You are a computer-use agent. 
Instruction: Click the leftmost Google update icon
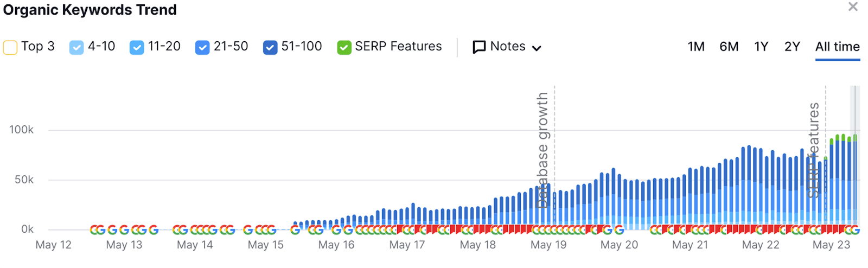click(x=94, y=230)
